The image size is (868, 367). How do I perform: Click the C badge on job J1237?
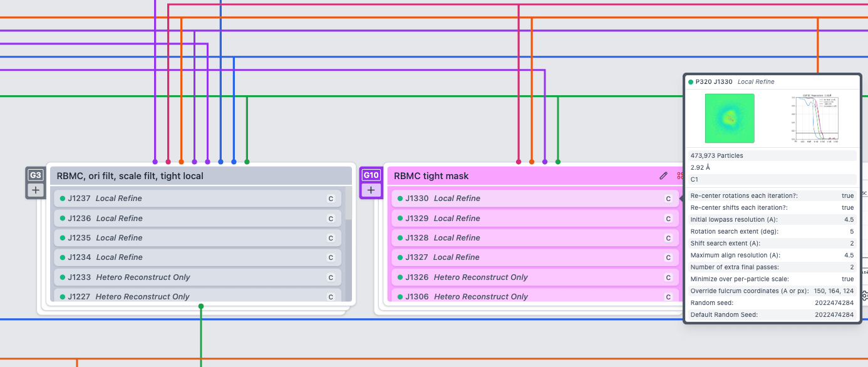331,199
